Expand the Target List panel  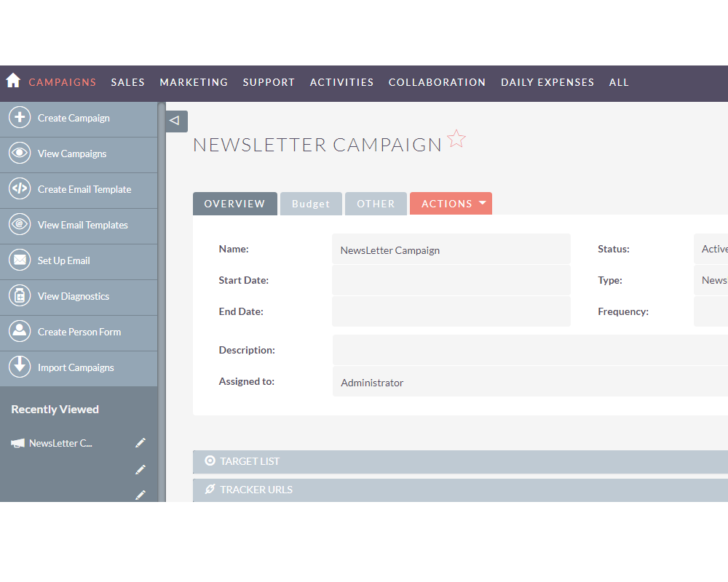[250, 461]
